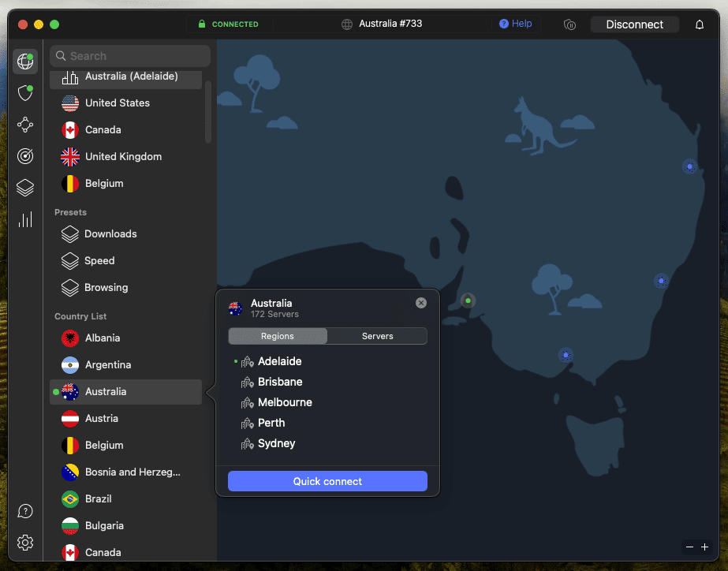The width and height of the screenshot is (728, 571).
Task: Open Threat Protection shield icon
Action: point(25,93)
